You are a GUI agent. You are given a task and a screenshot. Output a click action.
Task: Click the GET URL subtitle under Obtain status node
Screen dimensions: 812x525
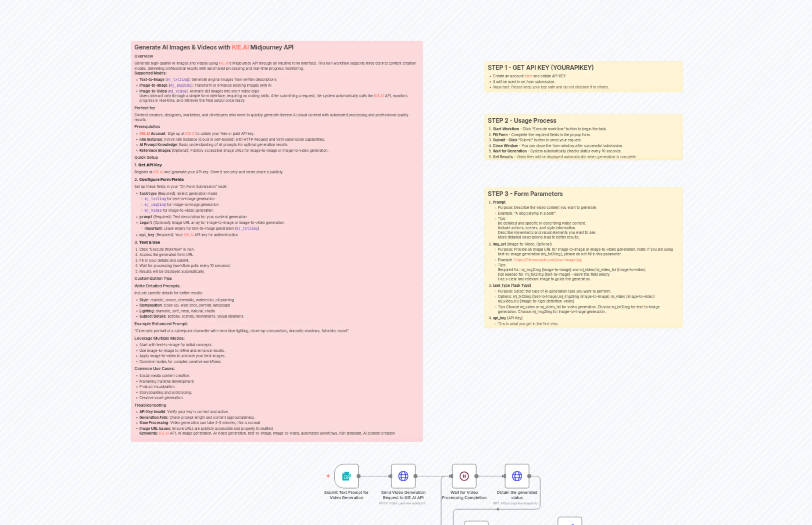coord(516,503)
